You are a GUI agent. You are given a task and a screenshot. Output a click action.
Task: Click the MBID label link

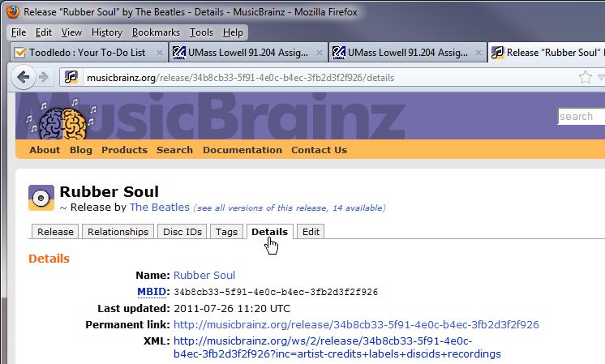(x=152, y=292)
